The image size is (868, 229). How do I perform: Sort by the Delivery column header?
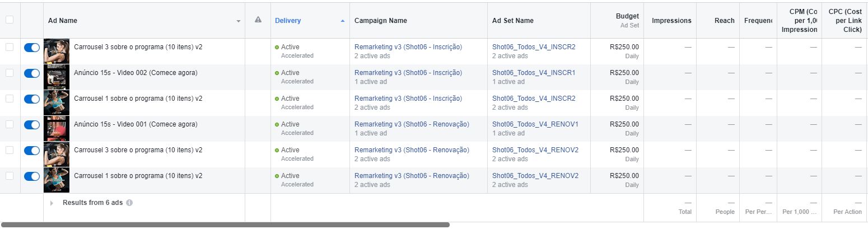[x=288, y=21]
